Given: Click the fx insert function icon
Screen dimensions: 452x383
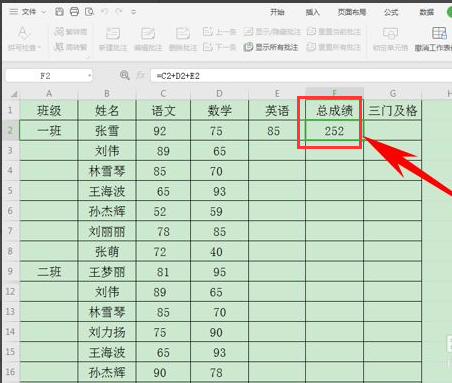Looking at the screenshot, I should [141, 76].
